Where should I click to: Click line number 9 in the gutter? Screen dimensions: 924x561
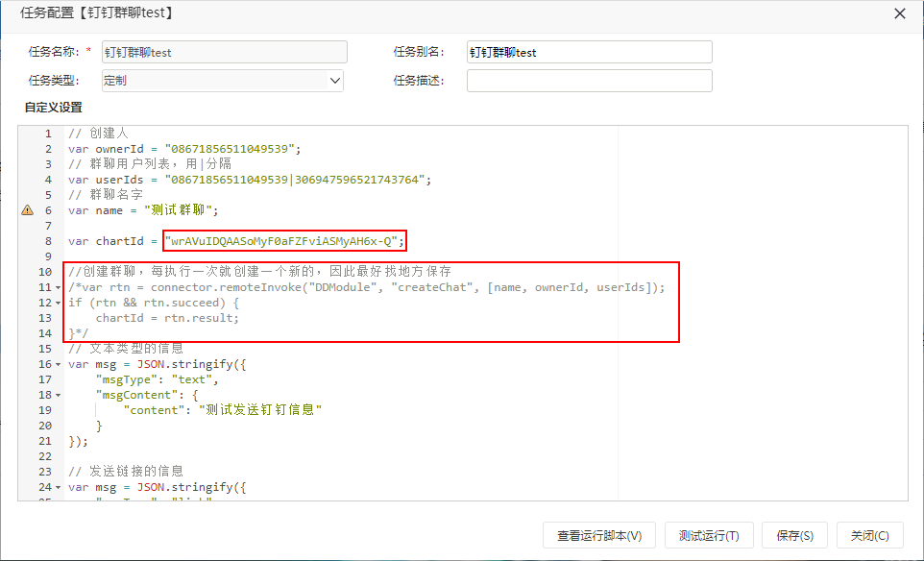click(x=48, y=256)
